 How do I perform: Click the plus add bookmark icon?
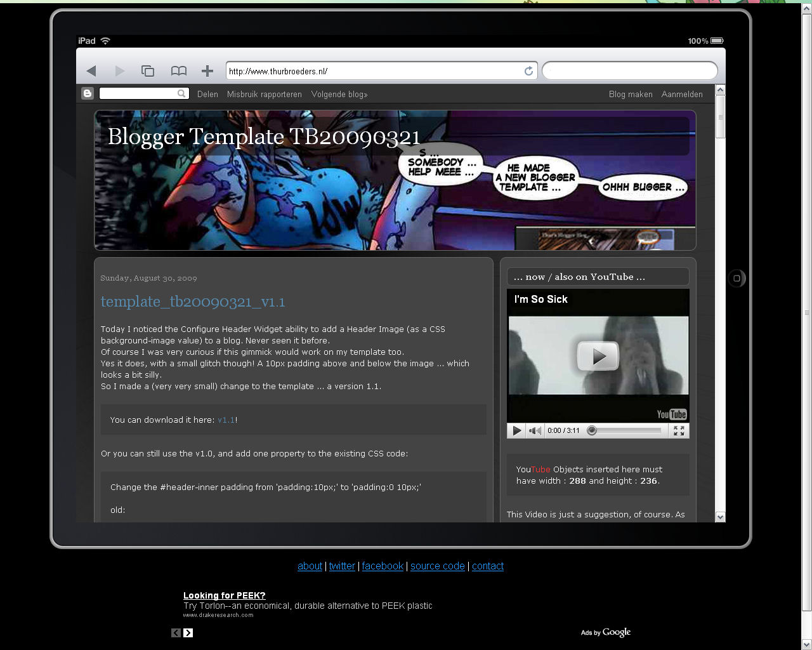pos(207,71)
